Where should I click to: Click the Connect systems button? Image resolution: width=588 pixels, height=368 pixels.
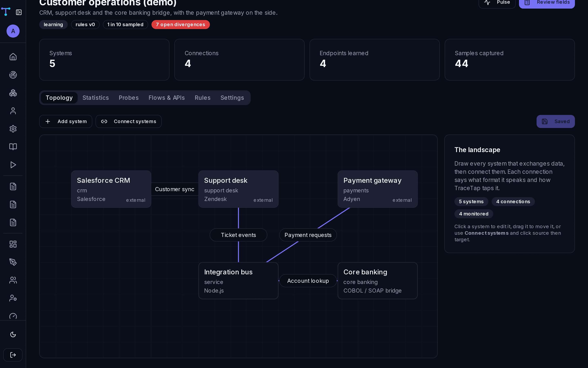pos(129,121)
